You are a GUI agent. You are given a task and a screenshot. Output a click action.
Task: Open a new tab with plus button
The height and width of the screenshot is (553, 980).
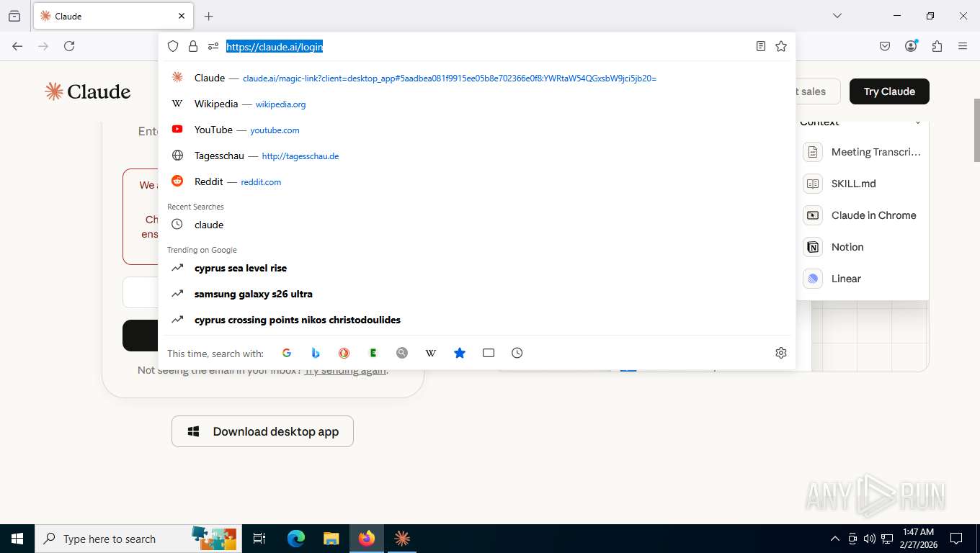209,16
